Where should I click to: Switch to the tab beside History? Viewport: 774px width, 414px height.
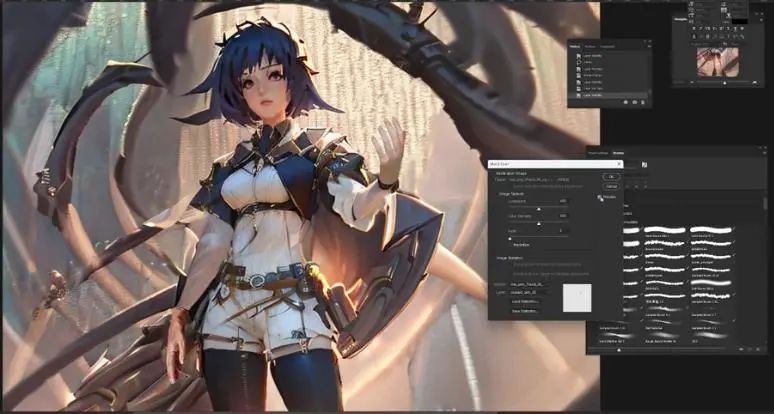(x=590, y=47)
